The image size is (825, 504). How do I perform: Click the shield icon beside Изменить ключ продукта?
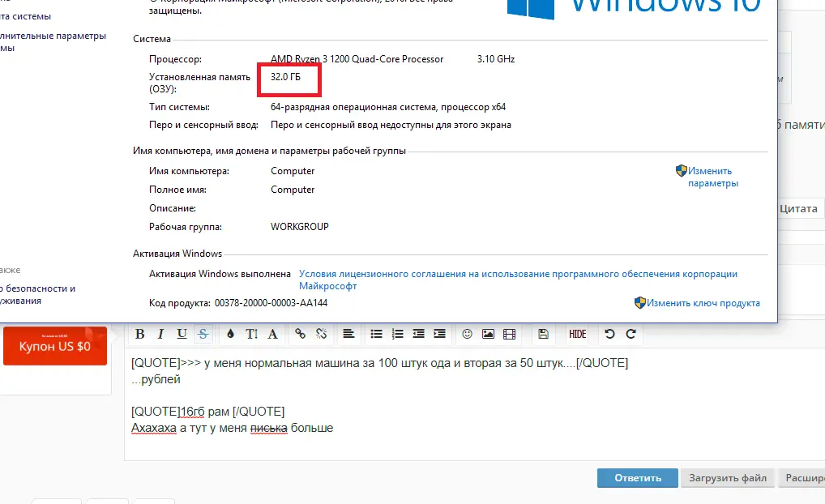[x=639, y=302]
